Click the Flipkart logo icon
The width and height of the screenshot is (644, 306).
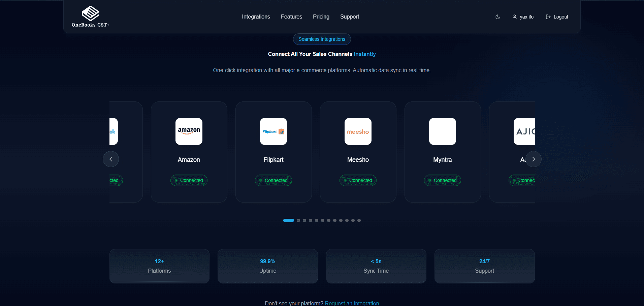click(x=273, y=131)
